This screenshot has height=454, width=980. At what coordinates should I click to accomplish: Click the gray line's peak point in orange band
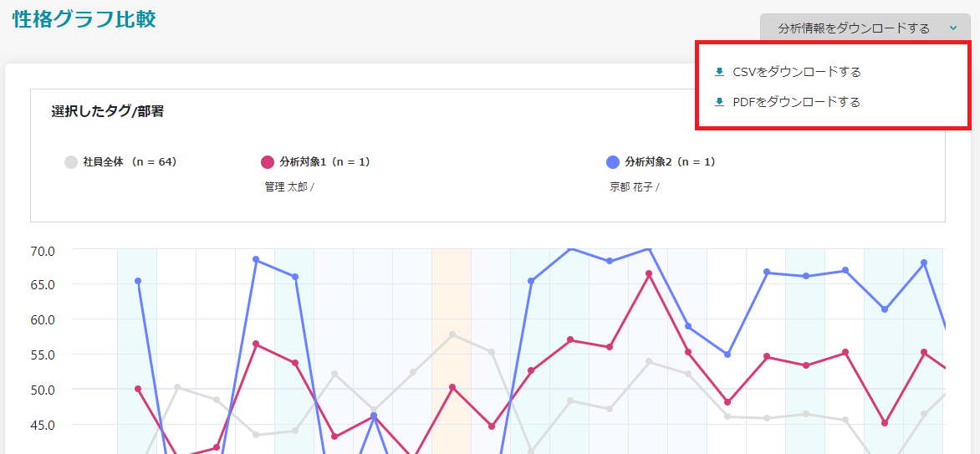pos(452,334)
